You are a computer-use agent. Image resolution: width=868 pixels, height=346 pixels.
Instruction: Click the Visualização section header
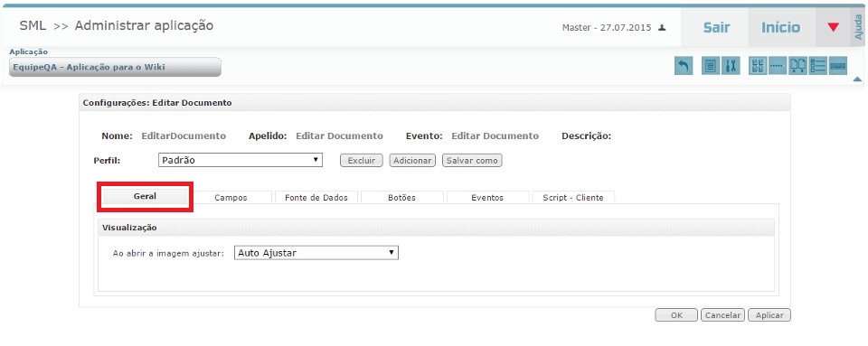pyautogui.click(x=436, y=228)
